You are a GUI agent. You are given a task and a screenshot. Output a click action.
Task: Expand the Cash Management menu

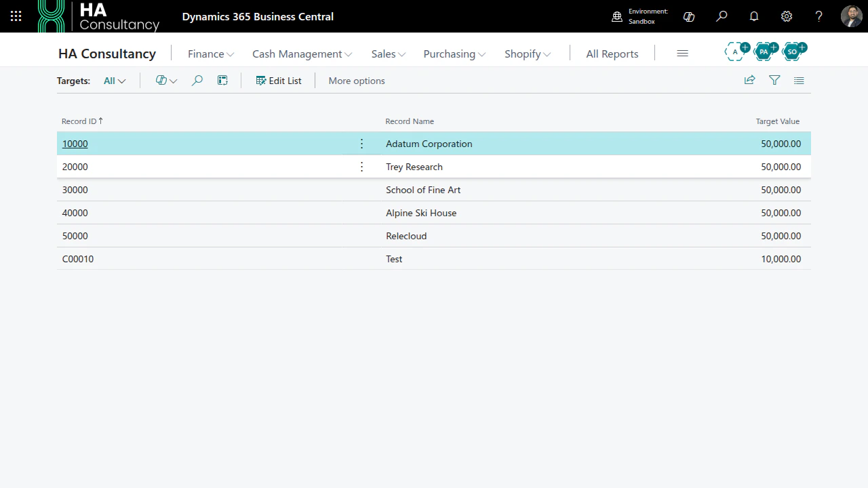[302, 54]
